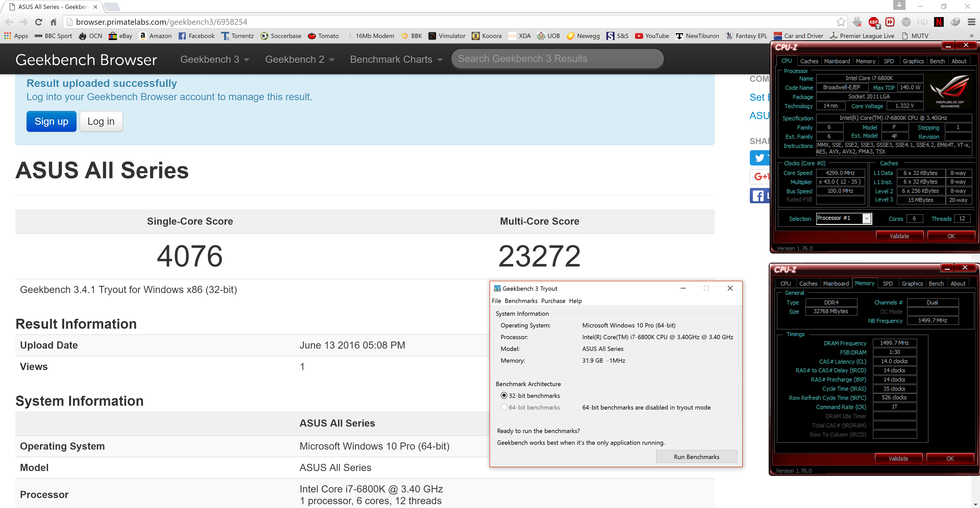The image size is (980, 508).
Task: Show more bookmarks with the chevron
Action: (971, 36)
